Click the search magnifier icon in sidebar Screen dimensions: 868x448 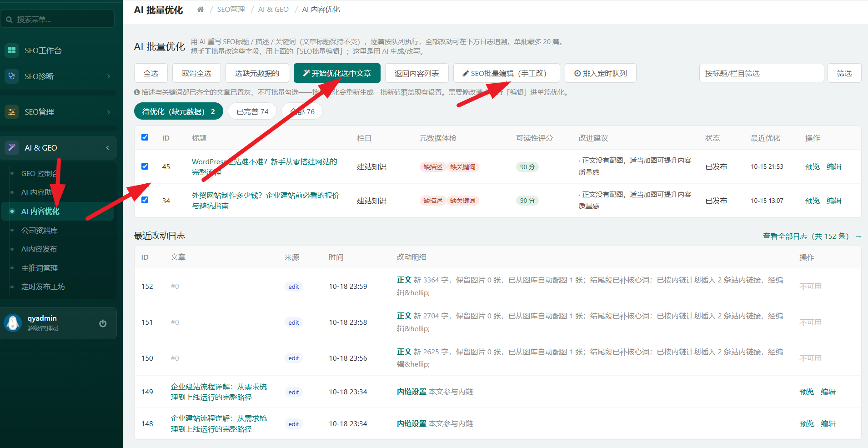9,20
